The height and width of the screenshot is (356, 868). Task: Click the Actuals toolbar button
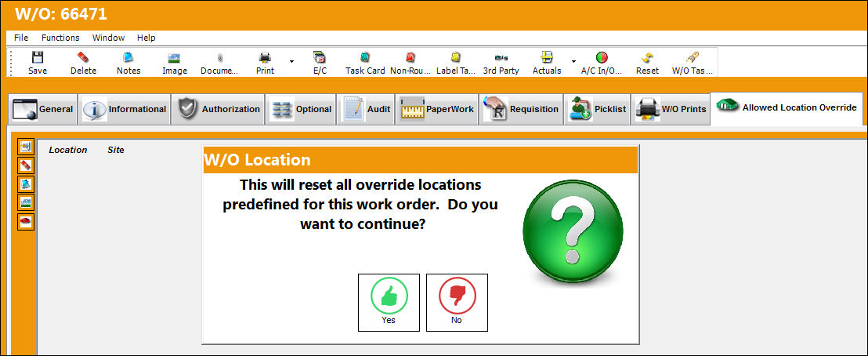546,64
